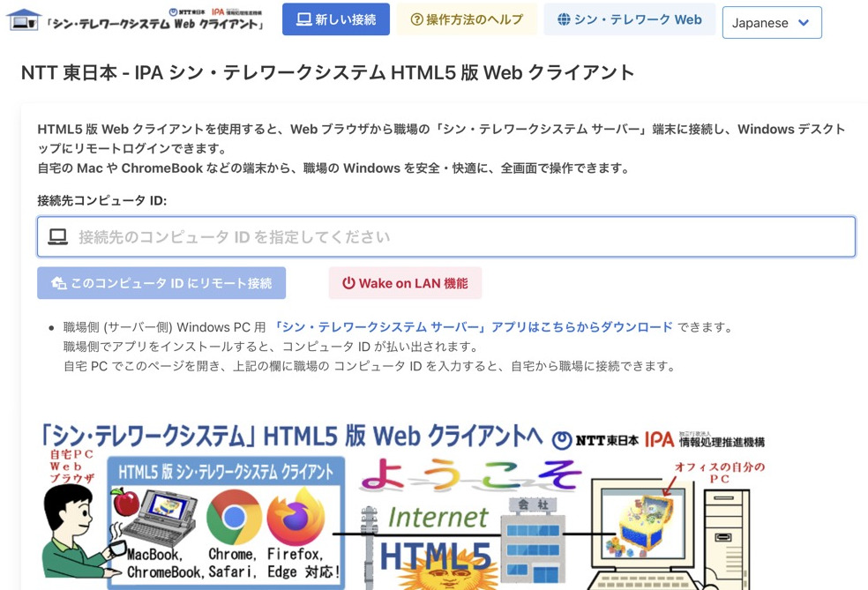
Task: Click the Internet text in the banner
Action: click(x=438, y=517)
